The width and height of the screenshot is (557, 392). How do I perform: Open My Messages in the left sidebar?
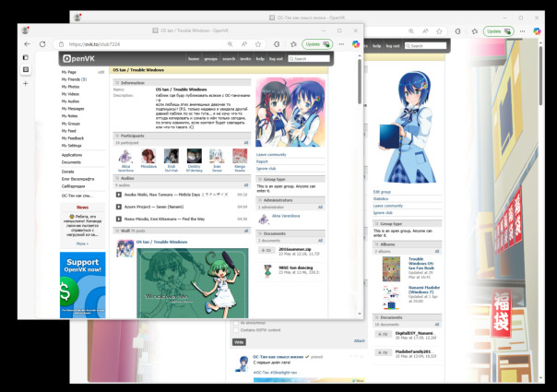[73, 109]
